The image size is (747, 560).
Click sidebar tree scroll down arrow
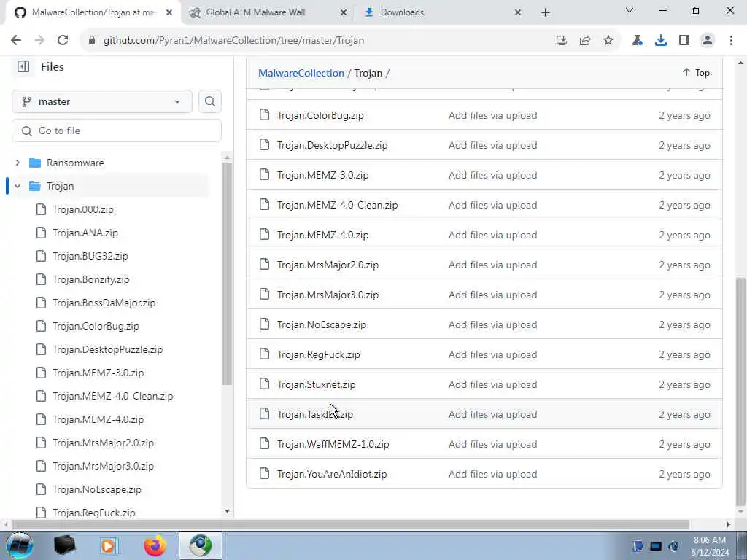click(x=228, y=511)
